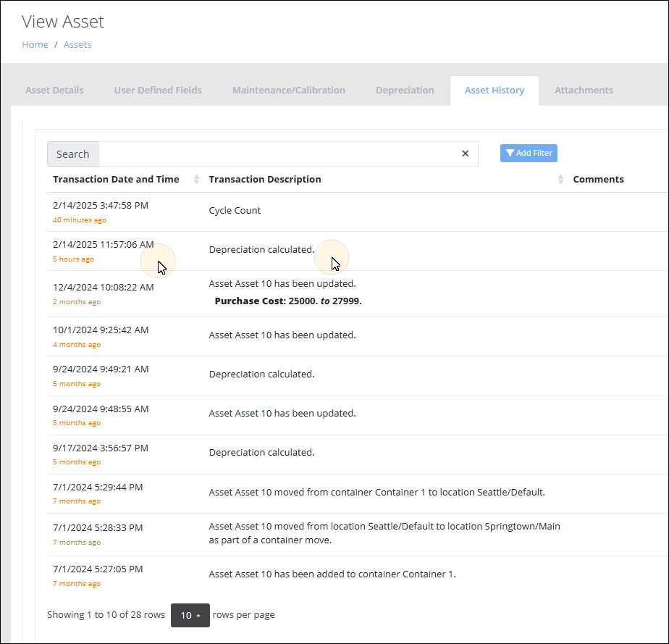Clear the search box with the X icon
Viewport: 669px width, 644px height.
465,154
